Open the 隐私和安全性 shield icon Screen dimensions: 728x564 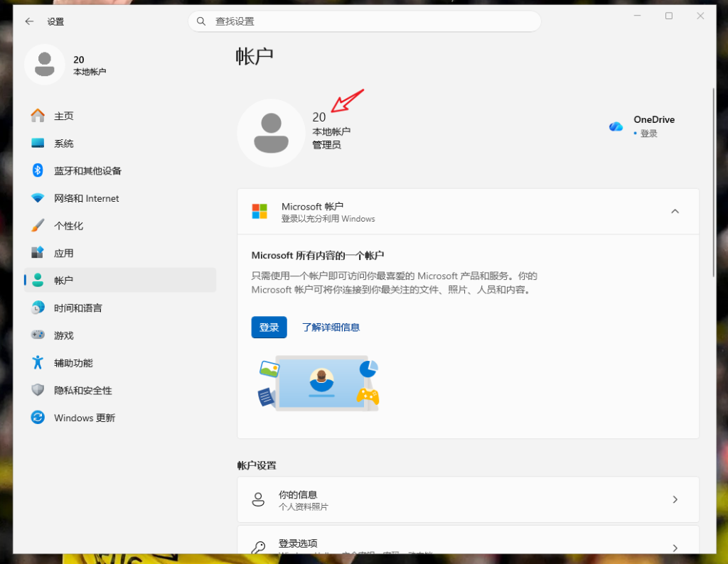[38, 390]
